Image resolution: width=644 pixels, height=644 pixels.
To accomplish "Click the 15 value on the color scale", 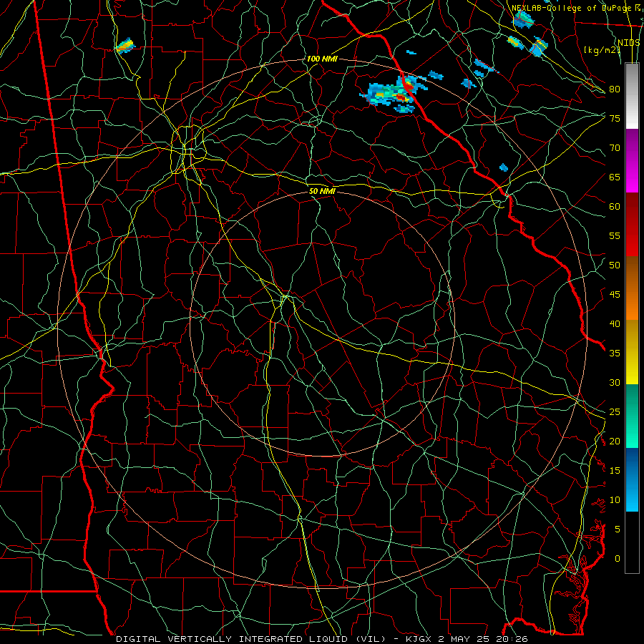I will coord(615,471).
